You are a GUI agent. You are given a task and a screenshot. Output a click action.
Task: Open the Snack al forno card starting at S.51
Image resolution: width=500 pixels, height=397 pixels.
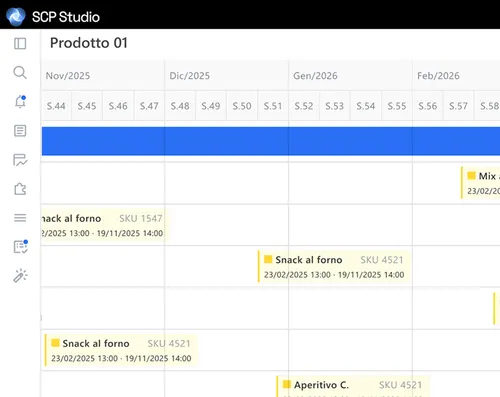point(334,267)
